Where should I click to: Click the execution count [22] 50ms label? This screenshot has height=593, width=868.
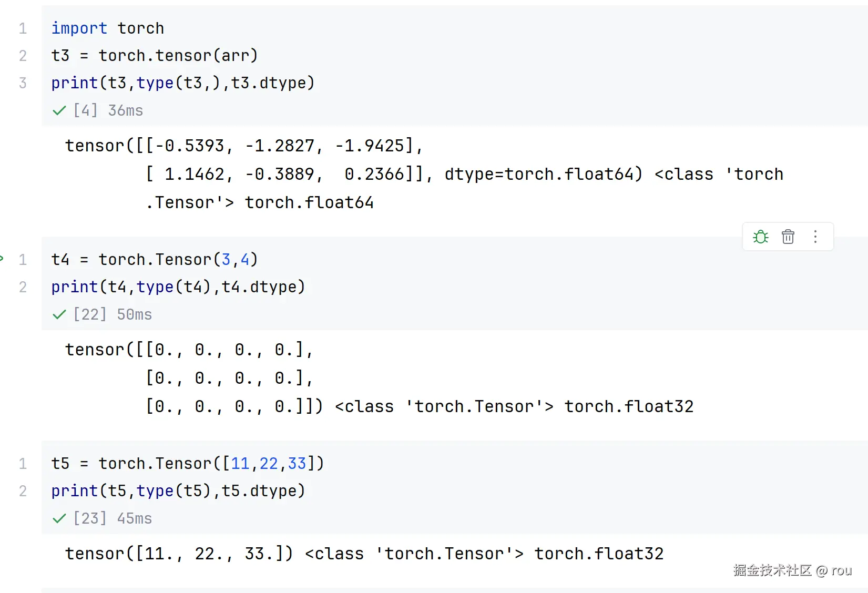point(113,314)
